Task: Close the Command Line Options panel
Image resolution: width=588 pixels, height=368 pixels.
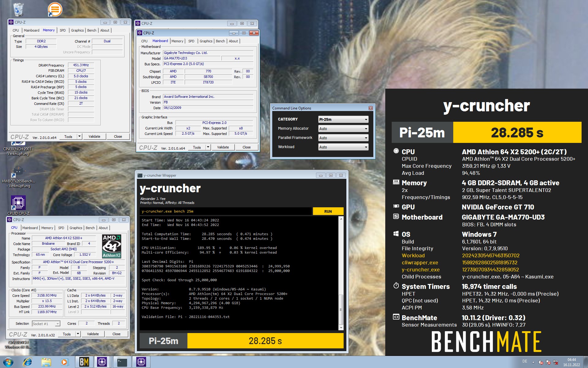Action: pyautogui.click(x=371, y=108)
